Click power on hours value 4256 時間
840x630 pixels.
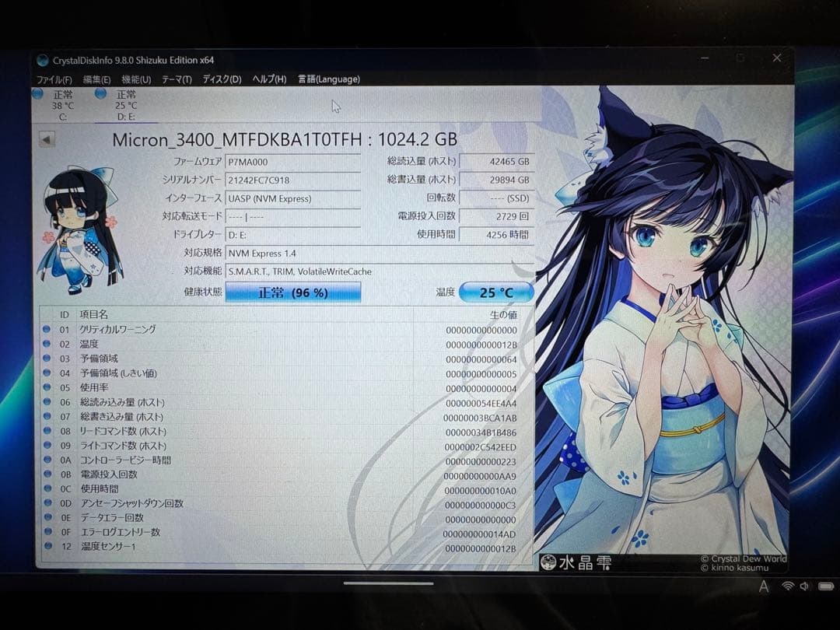pos(496,235)
